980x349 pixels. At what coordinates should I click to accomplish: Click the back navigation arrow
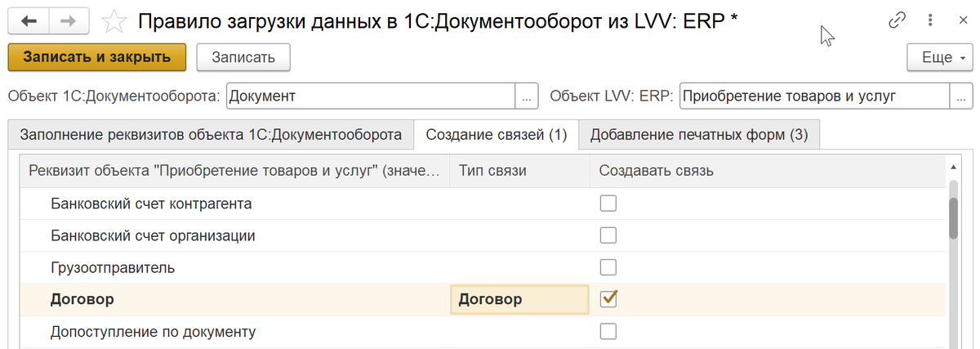click(29, 20)
